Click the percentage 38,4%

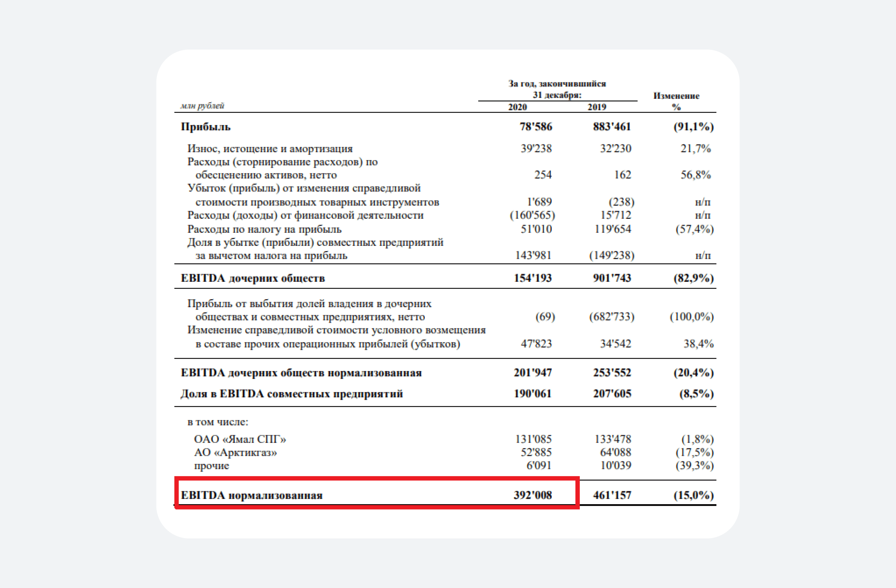(x=698, y=344)
